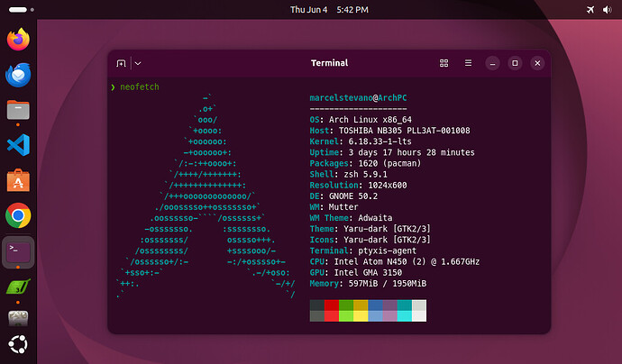Open the tab overview grid icon
Viewport: 622px width, 364px height.
click(x=444, y=63)
